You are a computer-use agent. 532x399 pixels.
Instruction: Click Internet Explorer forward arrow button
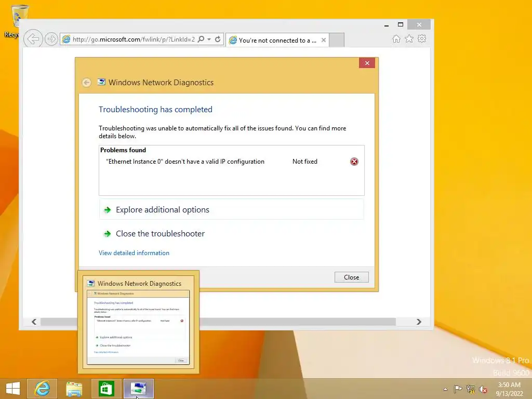click(51, 39)
